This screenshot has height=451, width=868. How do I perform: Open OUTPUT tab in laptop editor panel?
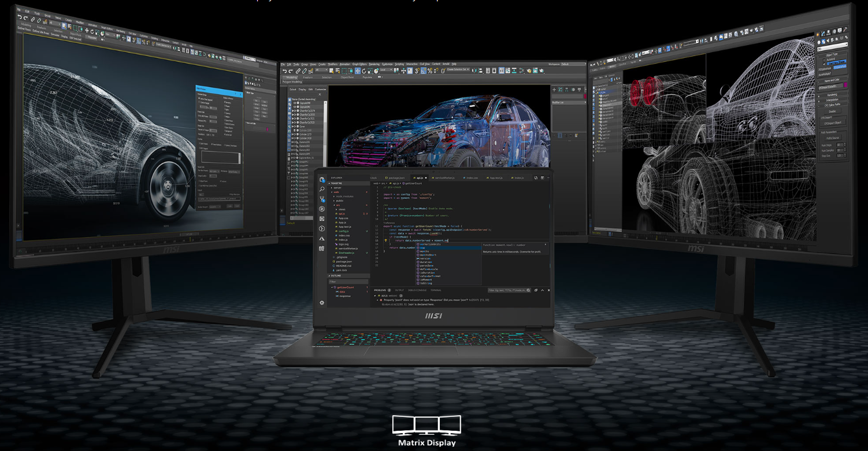pos(399,290)
